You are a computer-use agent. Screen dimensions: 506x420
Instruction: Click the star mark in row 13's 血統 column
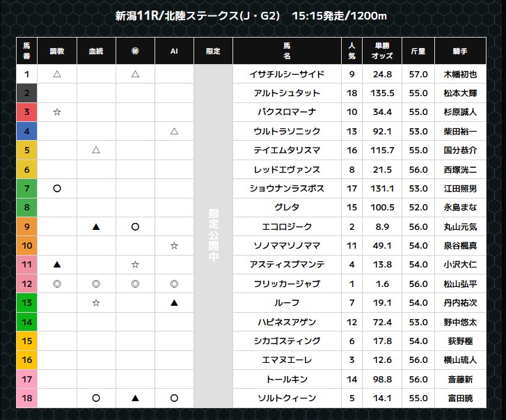click(x=96, y=303)
